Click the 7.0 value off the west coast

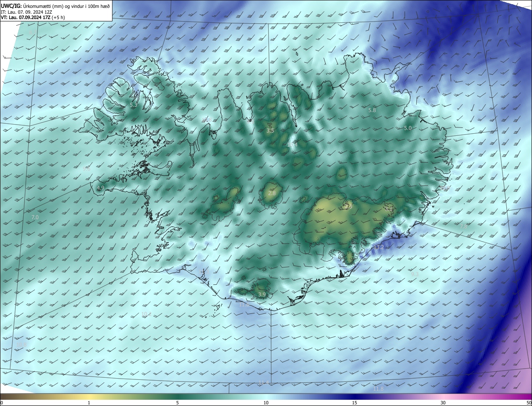35,218
